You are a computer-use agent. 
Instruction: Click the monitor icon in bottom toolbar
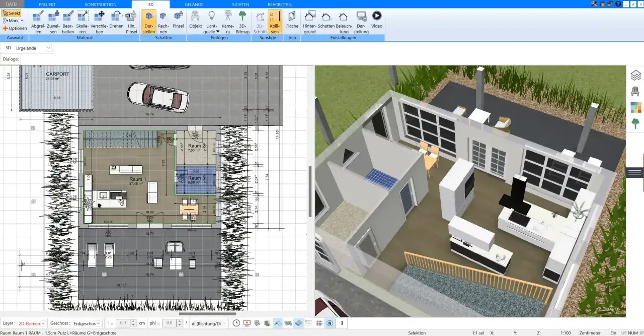click(247, 323)
